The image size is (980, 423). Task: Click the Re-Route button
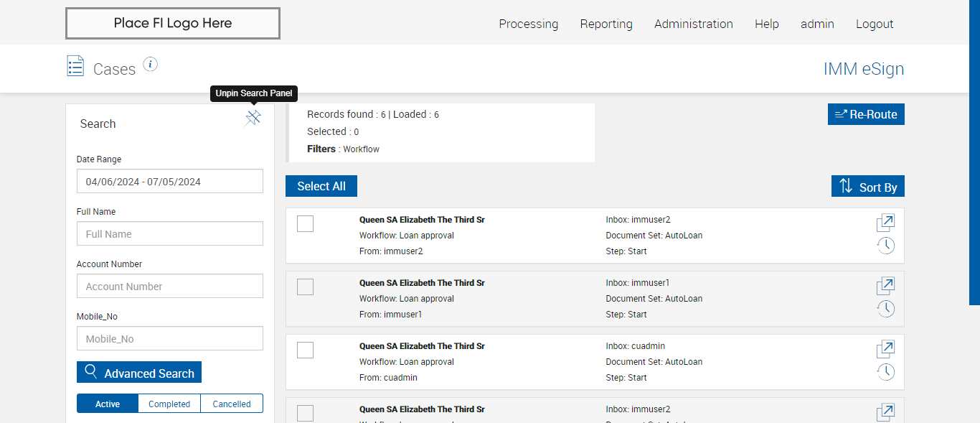tap(866, 114)
